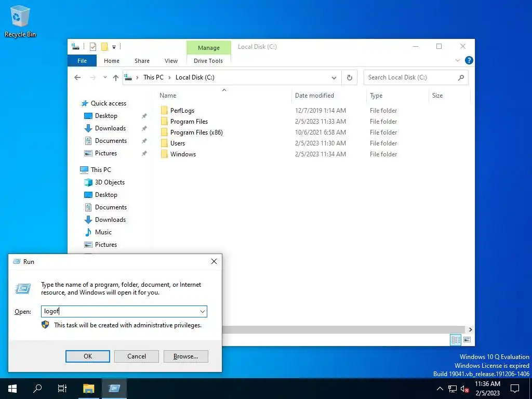The image size is (532, 399).
Task: Select the PerfLogs folder
Action: [x=182, y=111]
